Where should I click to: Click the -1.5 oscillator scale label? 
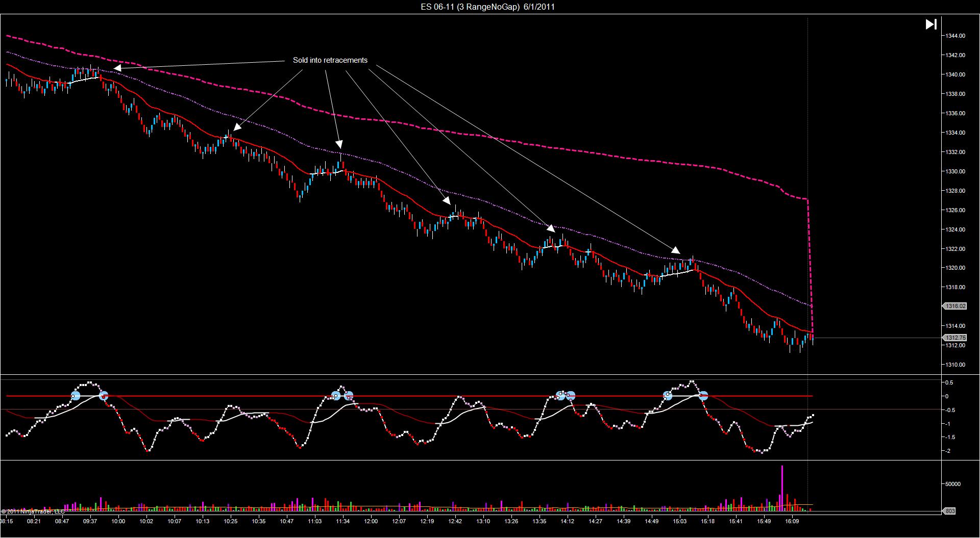tap(950, 437)
